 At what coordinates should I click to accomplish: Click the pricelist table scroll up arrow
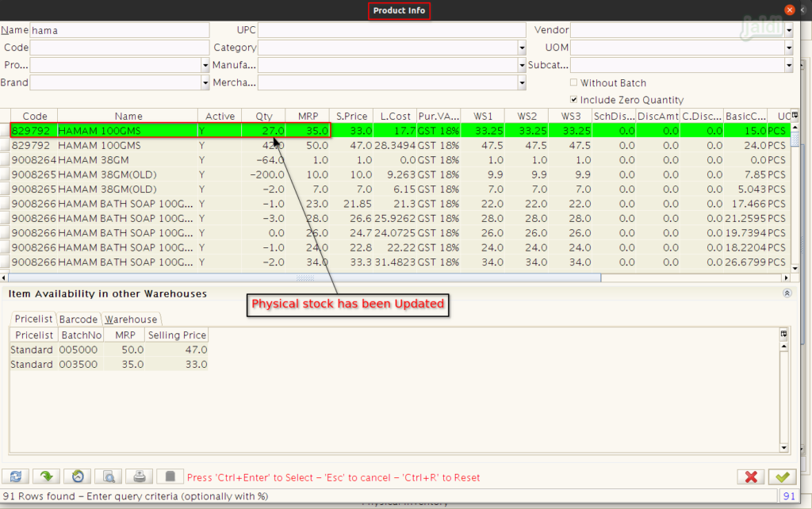(784, 346)
